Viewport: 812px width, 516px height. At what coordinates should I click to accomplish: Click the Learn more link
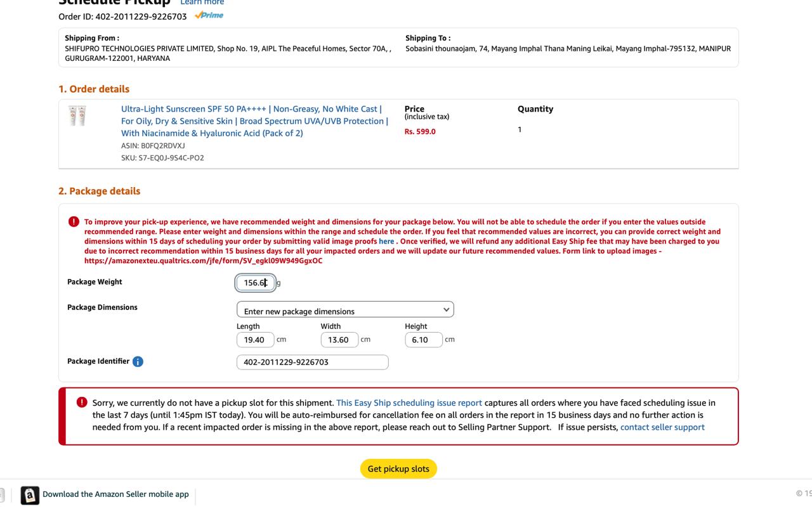click(x=202, y=3)
